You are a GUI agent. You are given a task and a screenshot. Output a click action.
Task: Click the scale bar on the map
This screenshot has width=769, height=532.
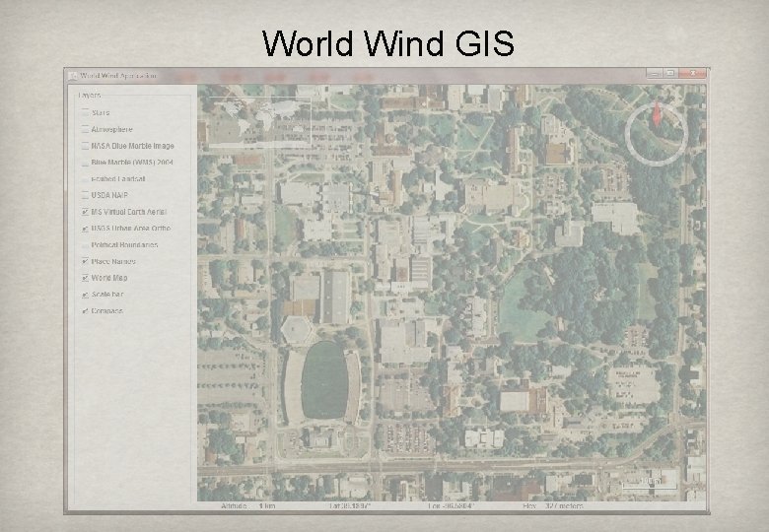[x=649, y=483]
